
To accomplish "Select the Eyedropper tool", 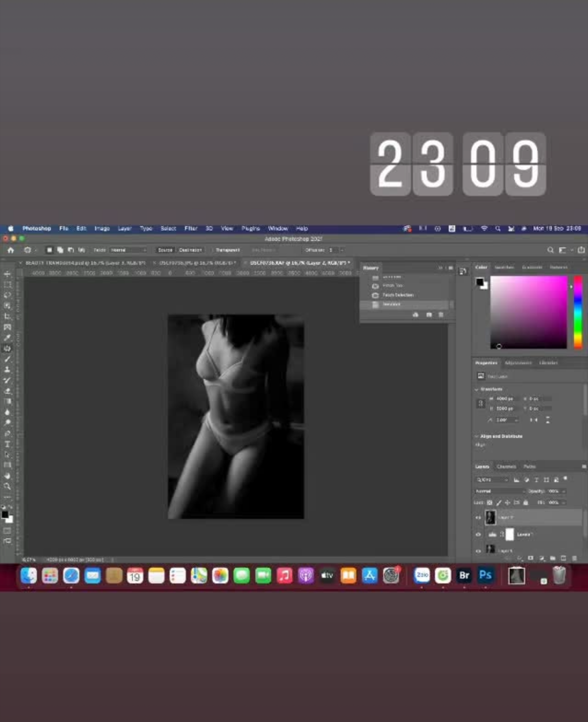I will (8, 338).
